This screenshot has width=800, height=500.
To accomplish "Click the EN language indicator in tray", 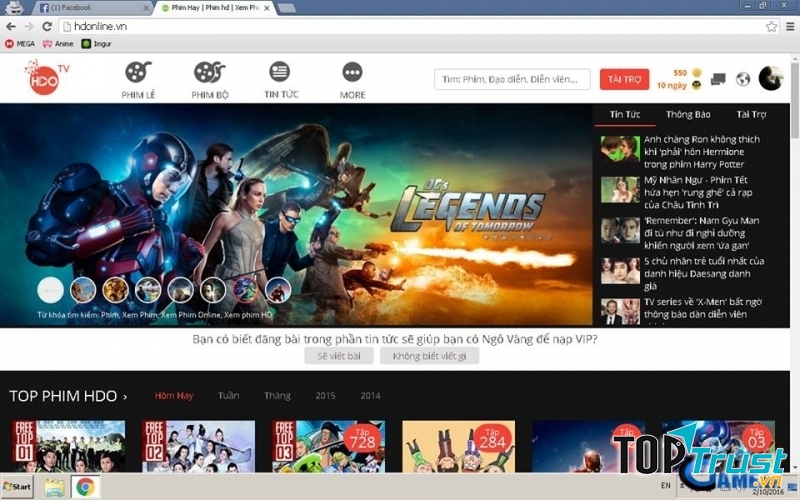I will 665,485.
